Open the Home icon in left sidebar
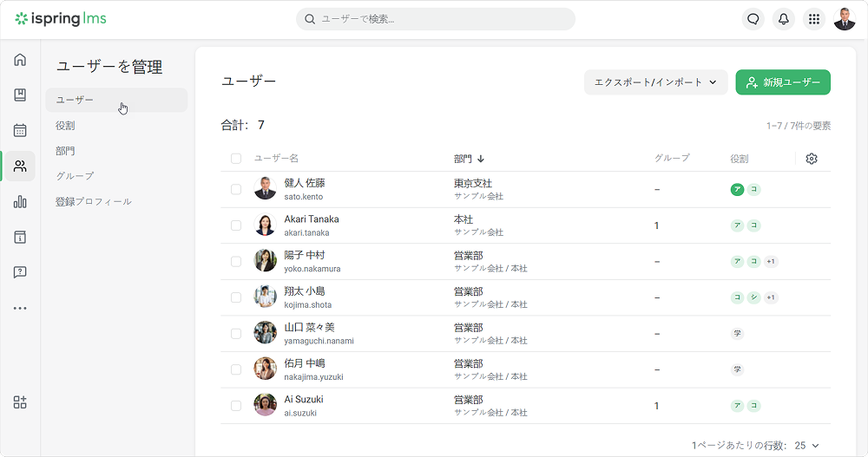868x457 pixels. coord(20,60)
